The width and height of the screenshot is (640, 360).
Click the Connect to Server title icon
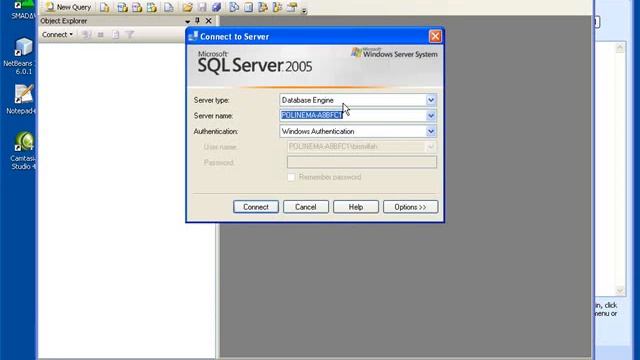point(193,36)
